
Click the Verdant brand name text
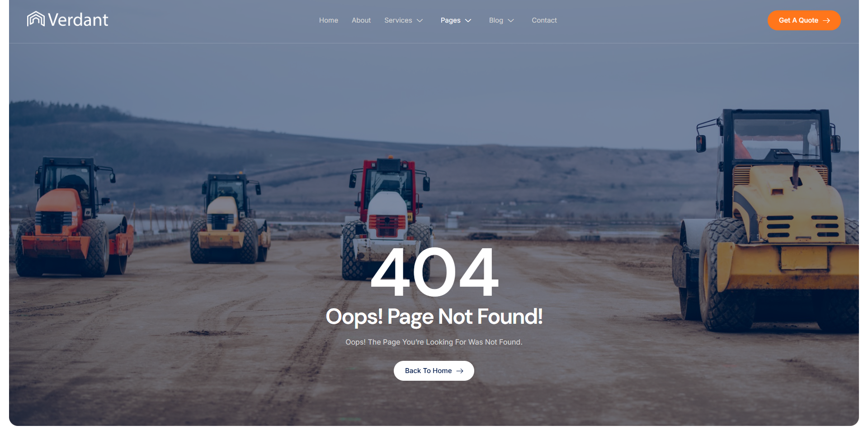tap(78, 20)
